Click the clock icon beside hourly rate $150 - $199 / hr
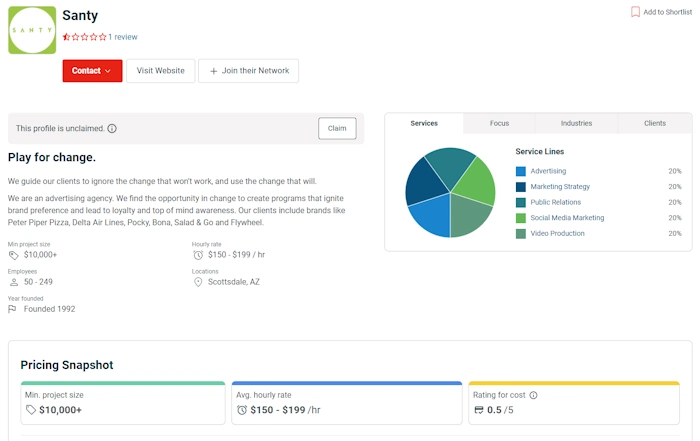The height and width of the screenshot is (441, 700). coord(198,255)
